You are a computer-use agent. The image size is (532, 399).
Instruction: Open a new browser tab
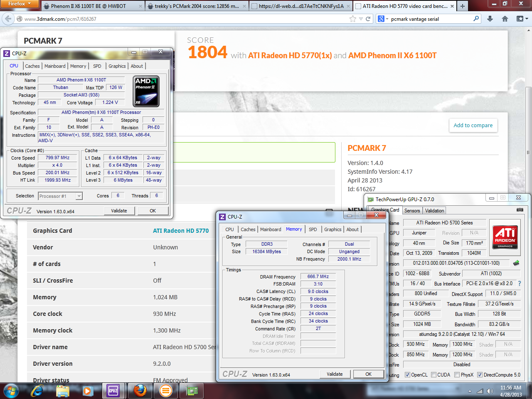pos(462,6)
